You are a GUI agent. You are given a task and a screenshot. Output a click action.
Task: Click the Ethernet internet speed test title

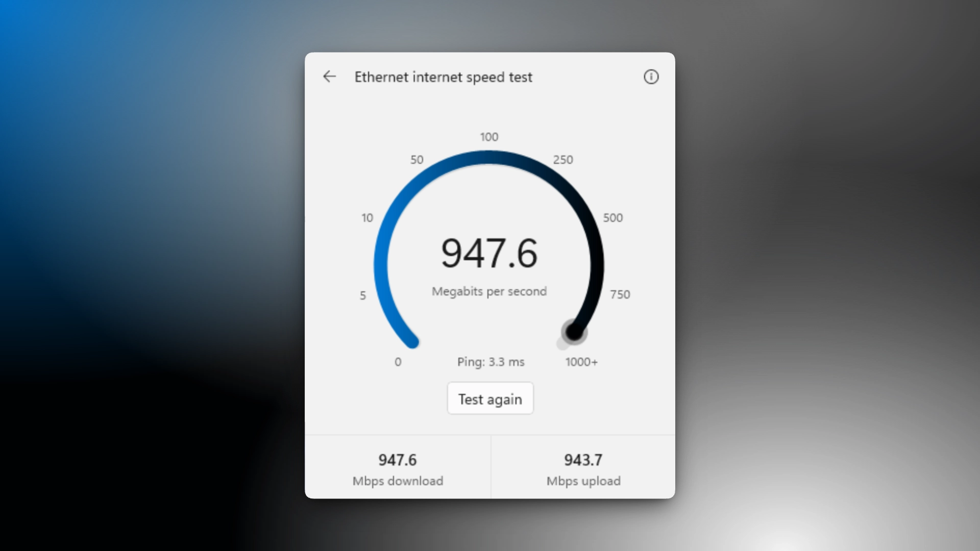pyautogui.click(x=443, y=77)
